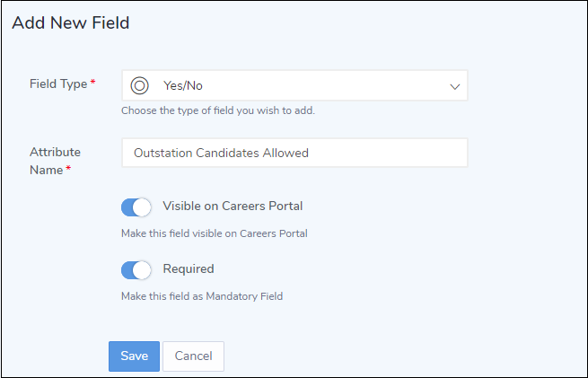Image resolution: width=588 pixels, height=378 pixels.
Task: Open the Yes/No field type selector
Action: tap(294, 86)
